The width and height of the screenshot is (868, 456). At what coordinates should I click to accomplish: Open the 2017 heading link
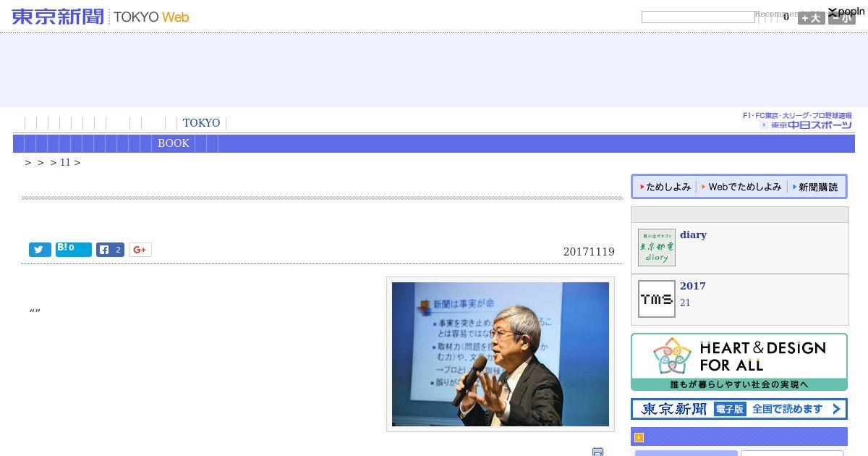pyautogui.click(x=693, y=286)
